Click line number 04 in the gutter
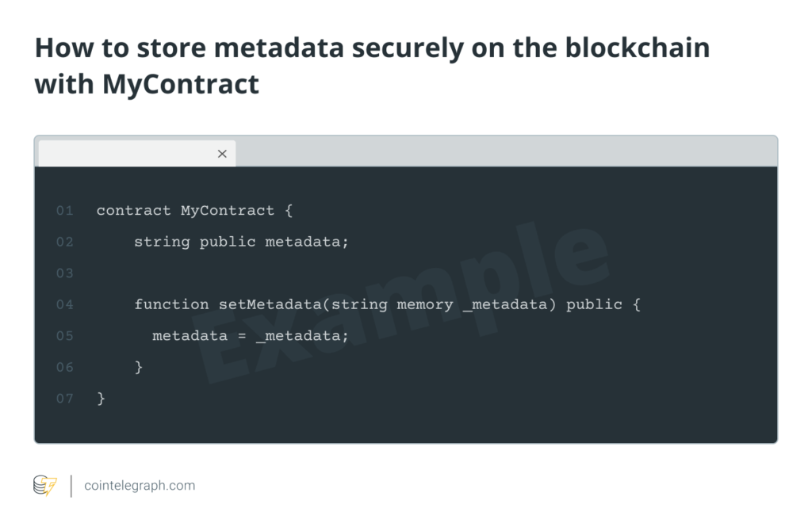 [64, 304]
